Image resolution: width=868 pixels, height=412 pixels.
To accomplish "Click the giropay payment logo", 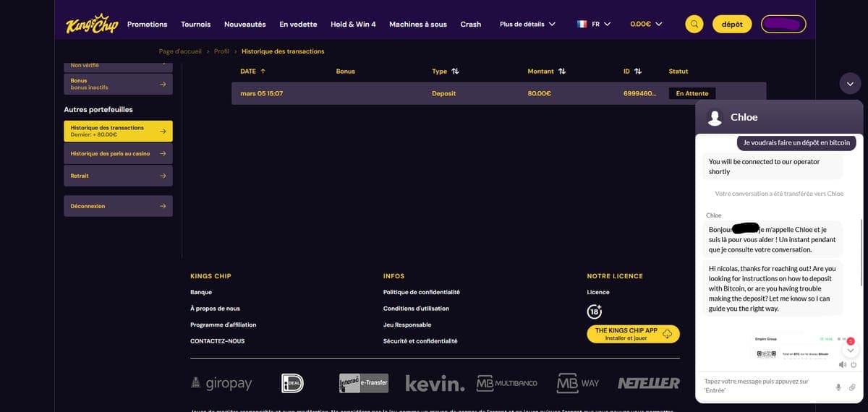I will [x=221, y=383].
